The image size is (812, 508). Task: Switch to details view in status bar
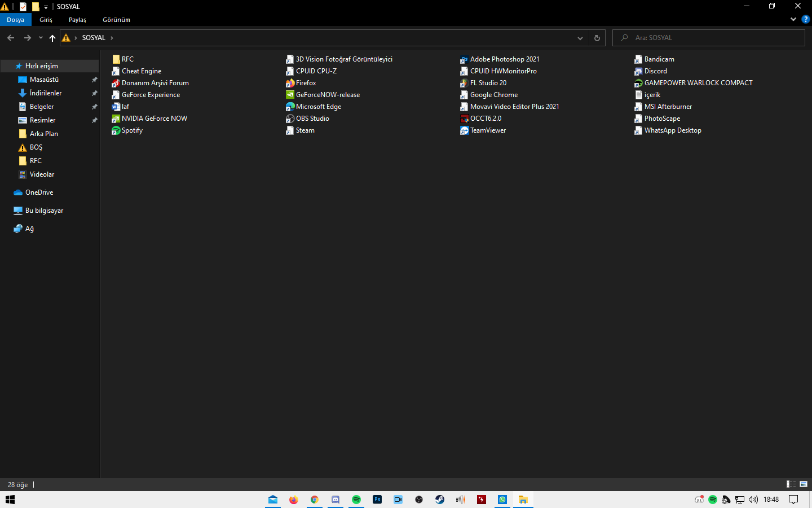point(791,484)
